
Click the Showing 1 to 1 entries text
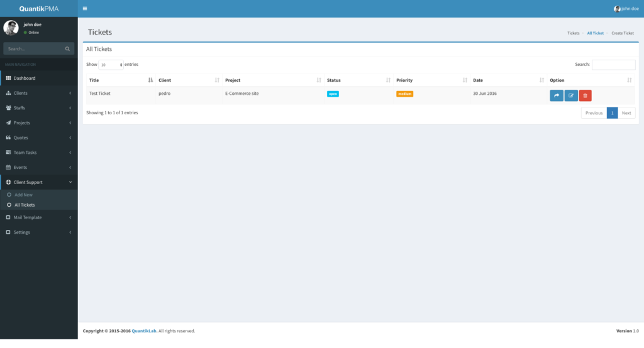tap(112, 113)
